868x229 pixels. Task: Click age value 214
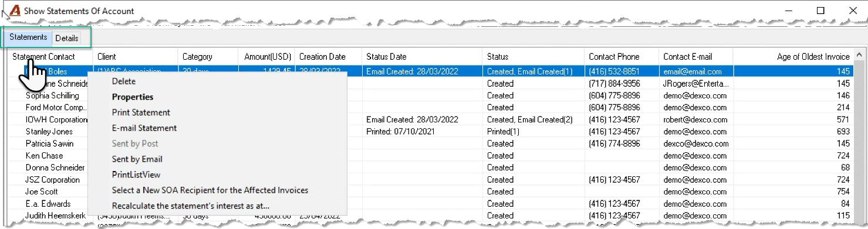pyautogui.click(x=843, y=107)
